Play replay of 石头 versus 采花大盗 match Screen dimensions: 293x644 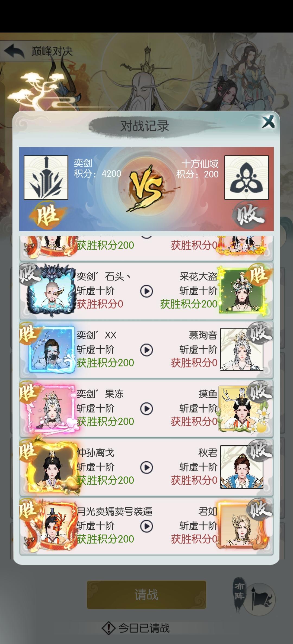pyautogui.click(x=146, y=291)
